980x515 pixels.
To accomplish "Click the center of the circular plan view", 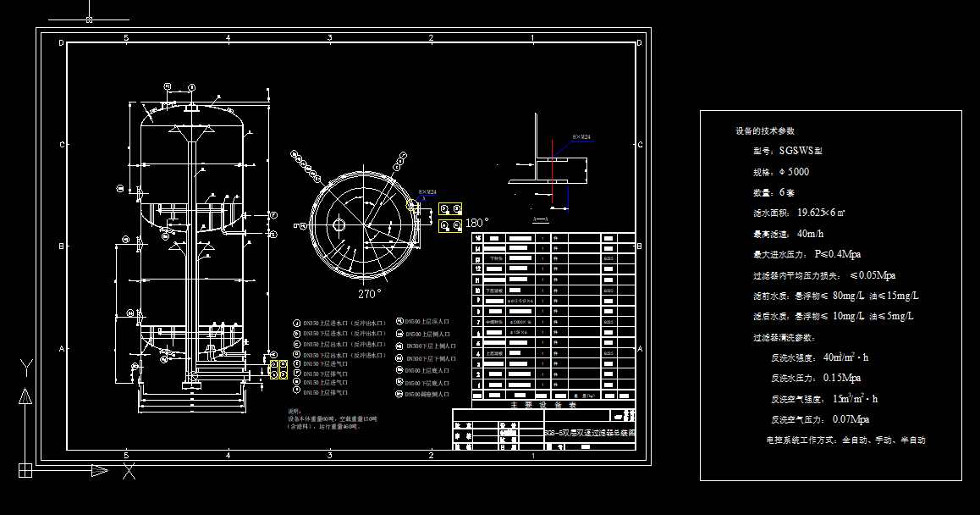I will point(366,225).
